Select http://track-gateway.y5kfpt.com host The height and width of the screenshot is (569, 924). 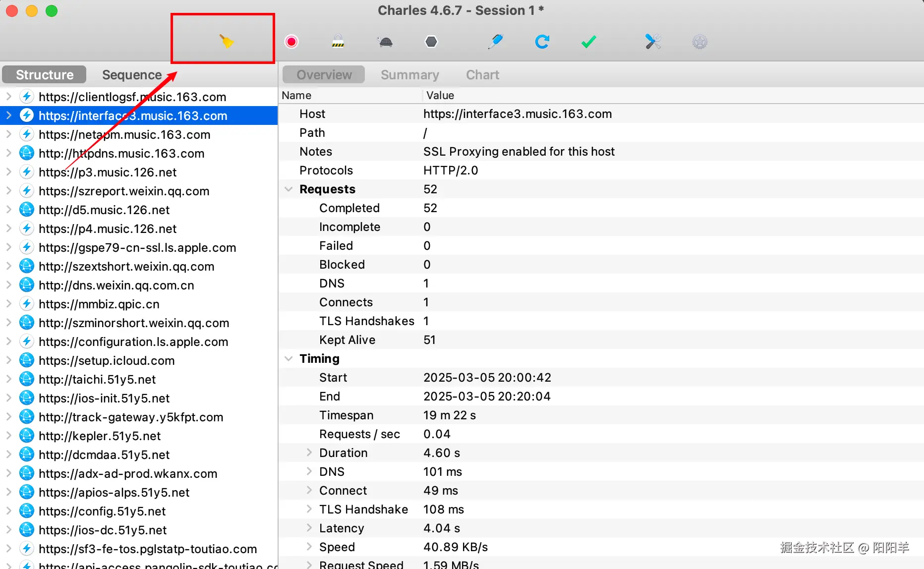[x=131, y=417]
